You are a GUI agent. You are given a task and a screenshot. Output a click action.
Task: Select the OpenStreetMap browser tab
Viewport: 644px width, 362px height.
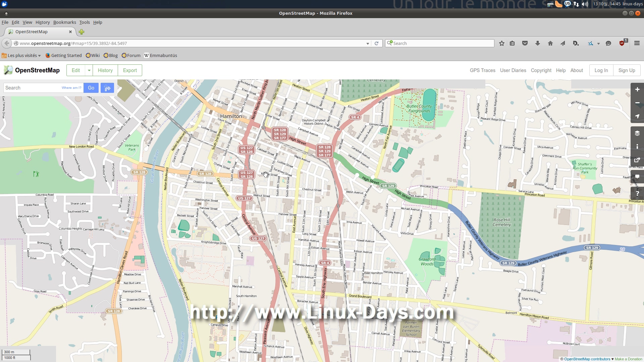point(40,32)
